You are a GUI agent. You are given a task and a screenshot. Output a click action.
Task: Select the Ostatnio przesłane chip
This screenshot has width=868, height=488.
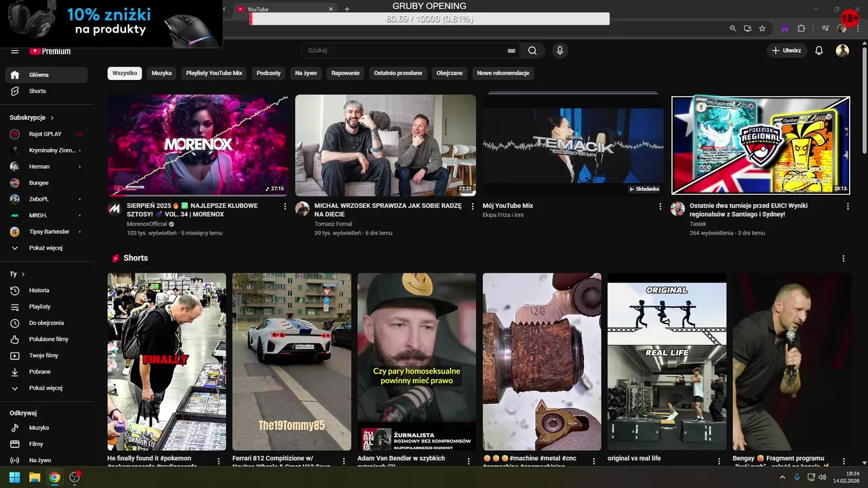click(x=398, y=73)
